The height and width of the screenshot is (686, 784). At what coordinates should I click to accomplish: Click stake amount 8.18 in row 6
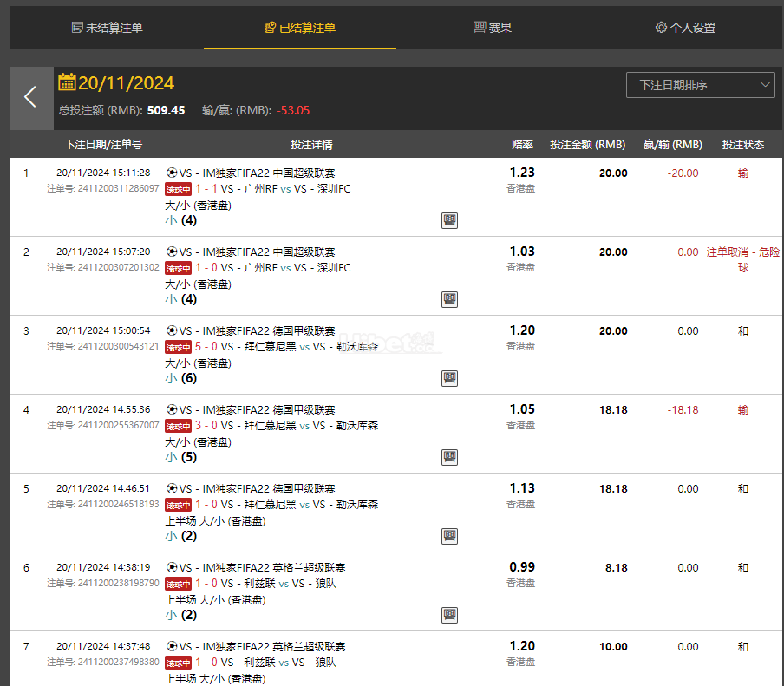616,568
